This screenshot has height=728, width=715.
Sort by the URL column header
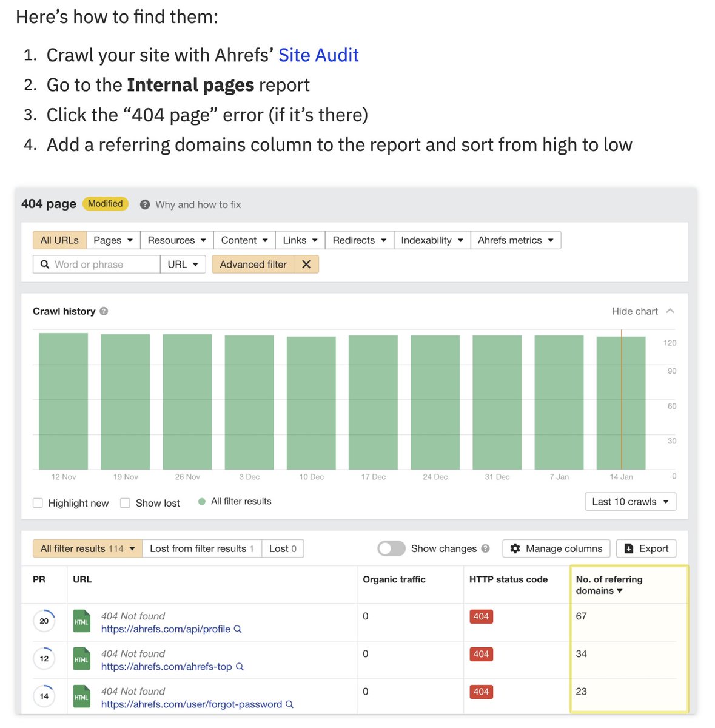click(x=82, y=579)
